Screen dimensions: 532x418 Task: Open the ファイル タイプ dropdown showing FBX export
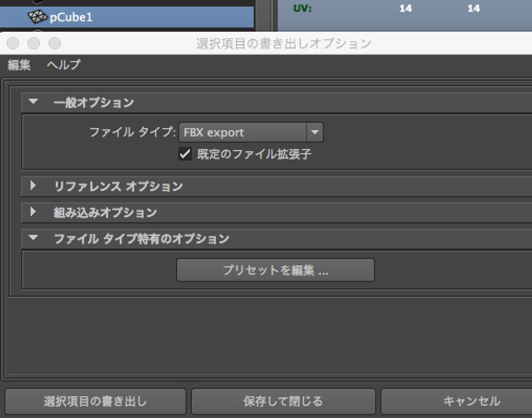pyautogui.click(x=251, y=132)
